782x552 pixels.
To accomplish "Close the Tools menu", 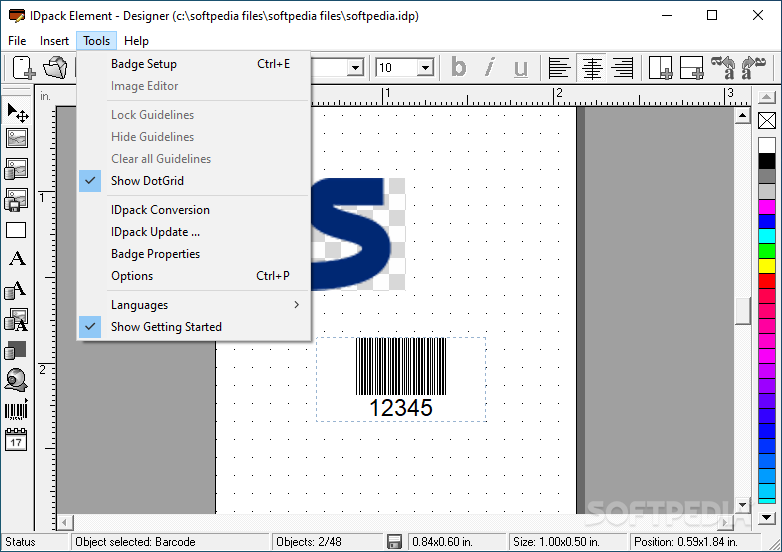I will click(x=96, y=41).
